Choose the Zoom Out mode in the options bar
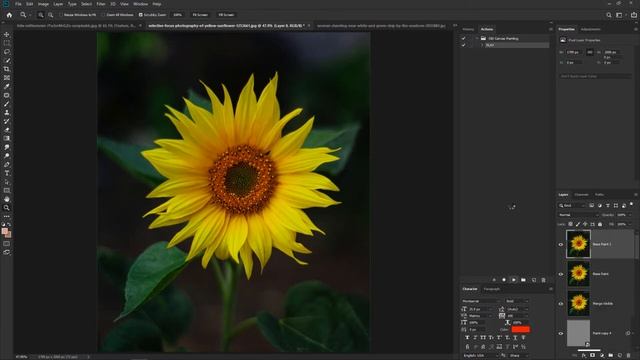 [x=51, y=15]
